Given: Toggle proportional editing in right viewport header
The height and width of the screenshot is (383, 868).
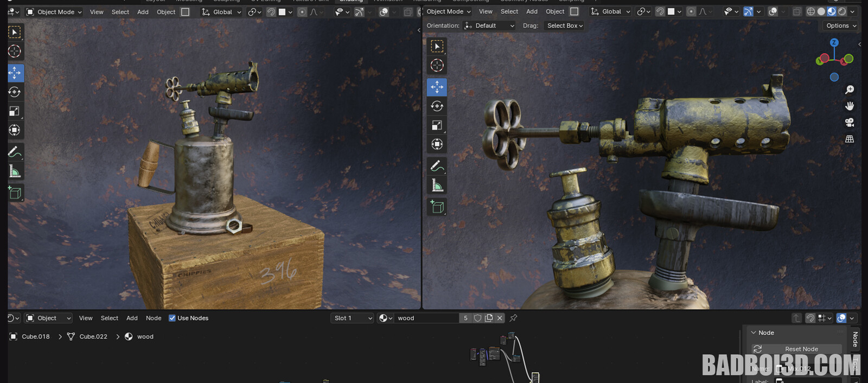Looking at the screenshot, I should 691,11.
